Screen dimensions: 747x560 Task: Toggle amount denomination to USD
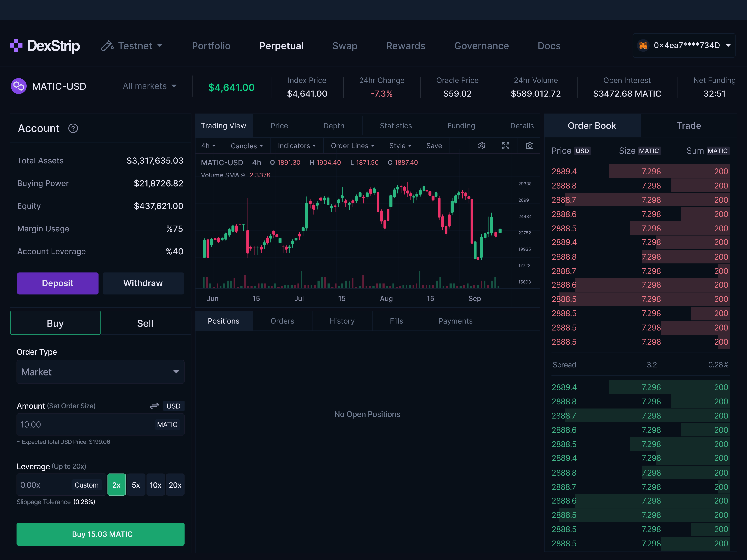coord(173,406)
